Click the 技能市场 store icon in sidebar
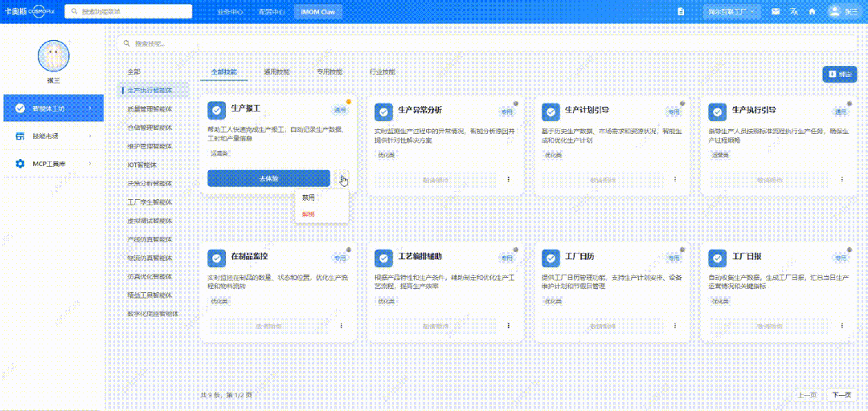This screenshot has width=868, height=411. [x=20, y=136]
